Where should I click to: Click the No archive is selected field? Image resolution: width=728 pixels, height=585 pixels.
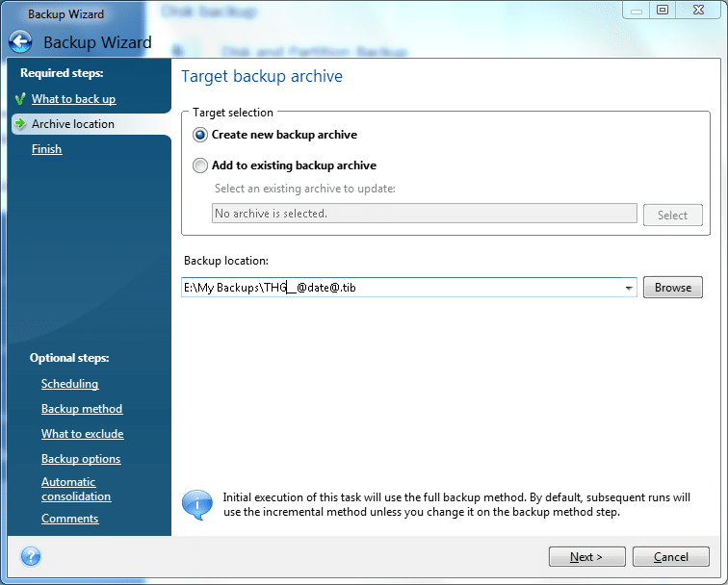[425, 214]
